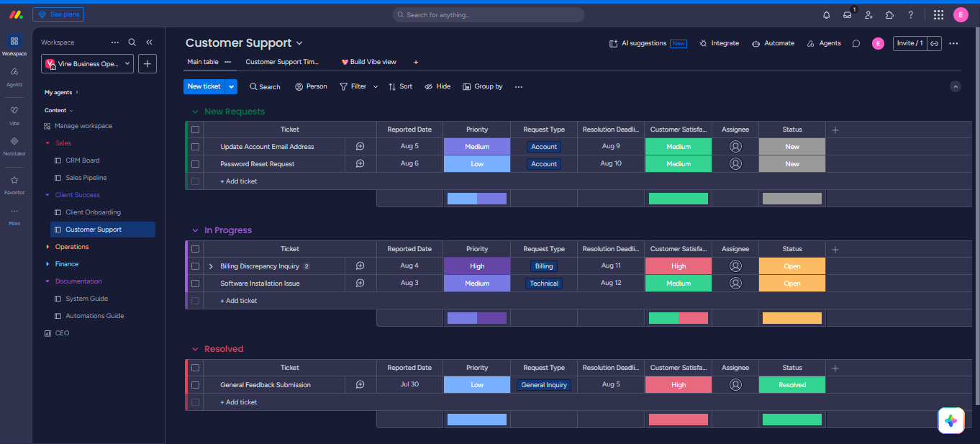Open the Customer Support board title dropdown
980x444 pixels.
tap(299, 43)
